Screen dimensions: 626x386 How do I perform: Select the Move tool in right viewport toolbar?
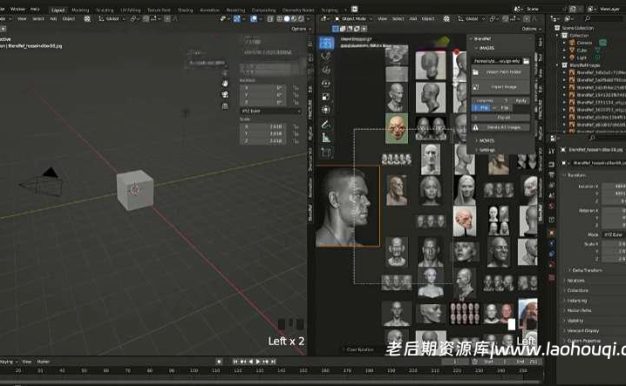(x=326, y=70)
